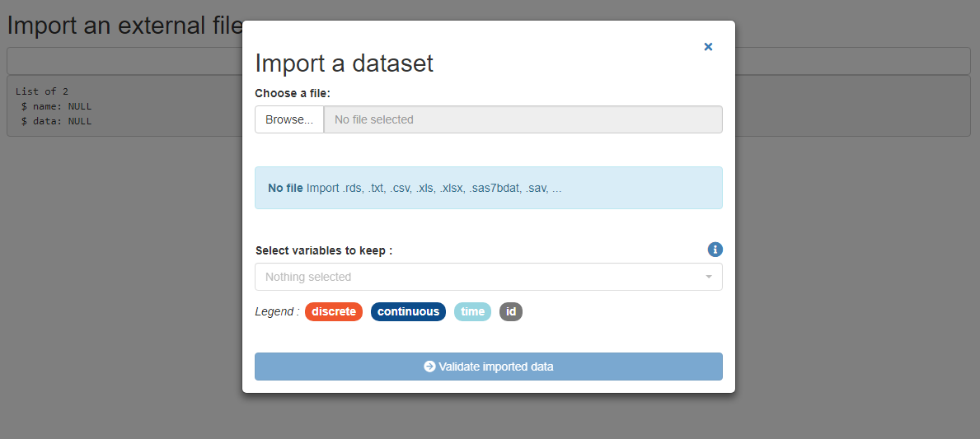Click the "Select variables to keep" label

point(324,250)
